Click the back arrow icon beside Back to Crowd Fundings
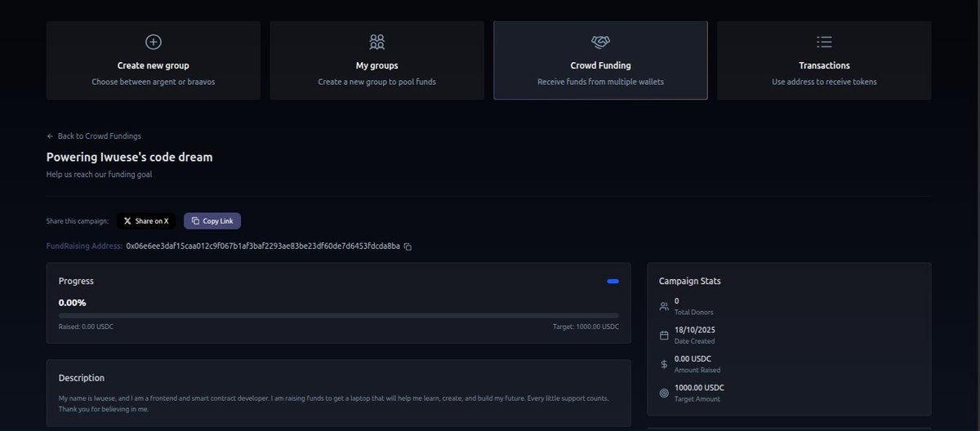This screenshot has width=980, height=431. pyautogui.click(x=51, y=136)
